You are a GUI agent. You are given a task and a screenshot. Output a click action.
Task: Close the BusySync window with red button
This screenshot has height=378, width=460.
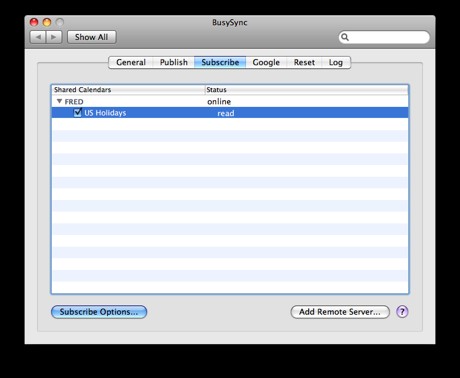pyautogui.click(x=34, y=22)
